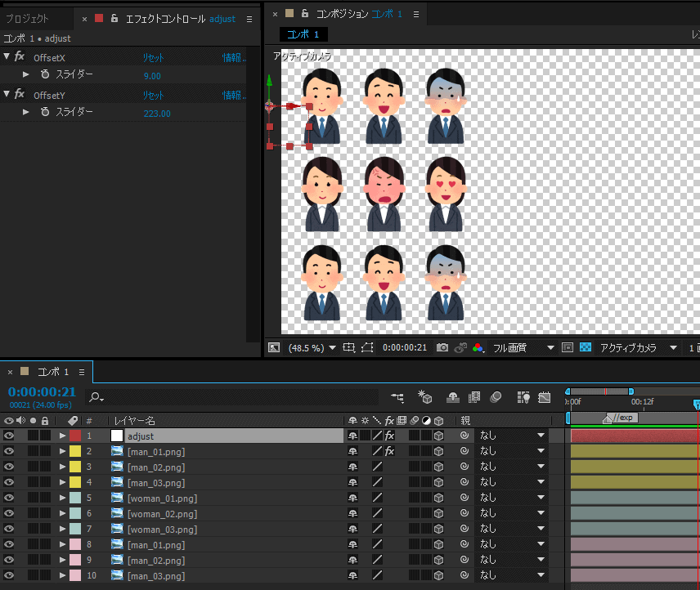Click the red label color of adjust layer
The image size is (700, 590).
tap(75, 436)
